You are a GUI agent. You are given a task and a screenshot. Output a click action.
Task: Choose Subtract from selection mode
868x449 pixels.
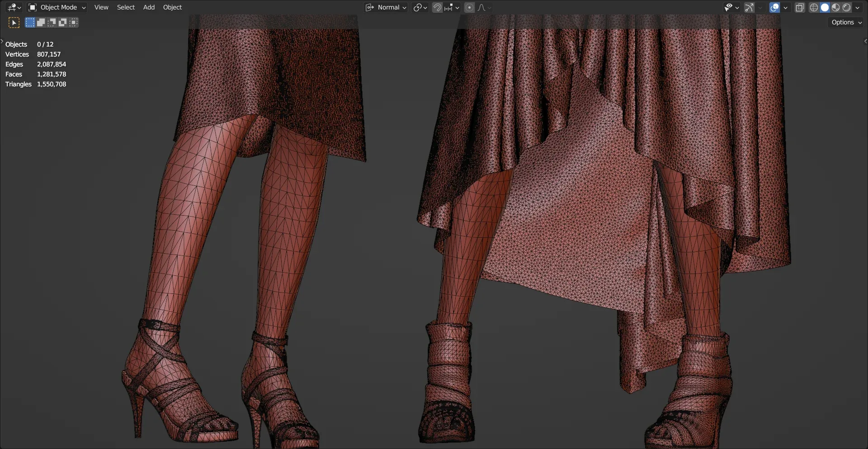(x=52, y=22)
